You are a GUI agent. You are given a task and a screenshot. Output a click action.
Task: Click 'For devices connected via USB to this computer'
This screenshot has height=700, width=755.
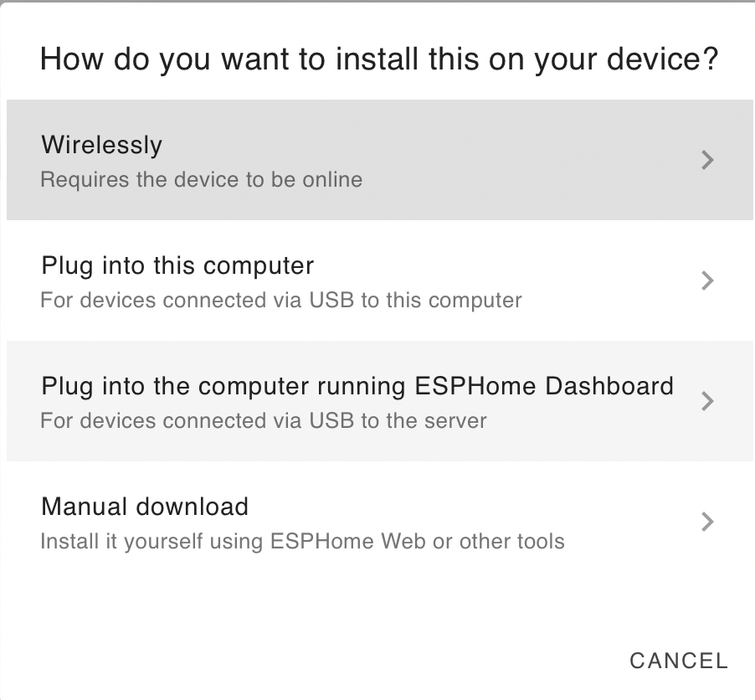(x=281, y=300)
